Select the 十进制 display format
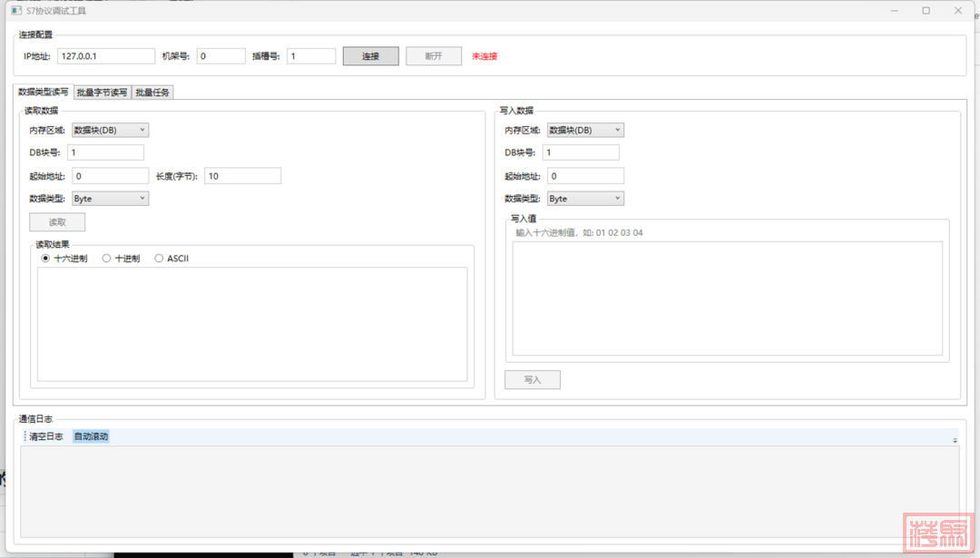Viewport: 980px width, 558px height. point(106,259)
